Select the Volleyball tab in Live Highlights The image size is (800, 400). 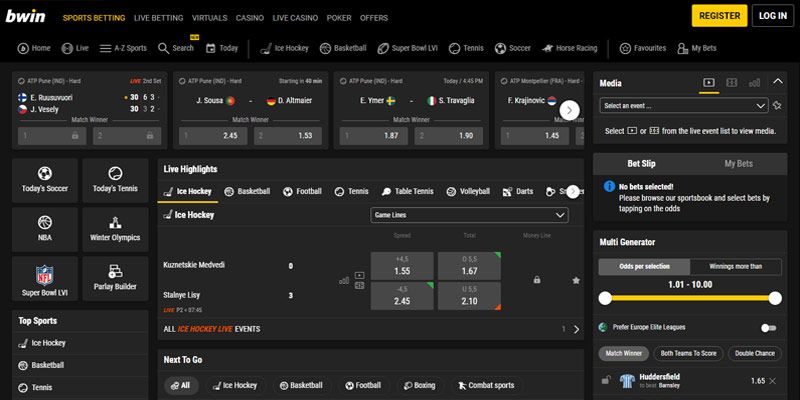[x=468, y=191]
